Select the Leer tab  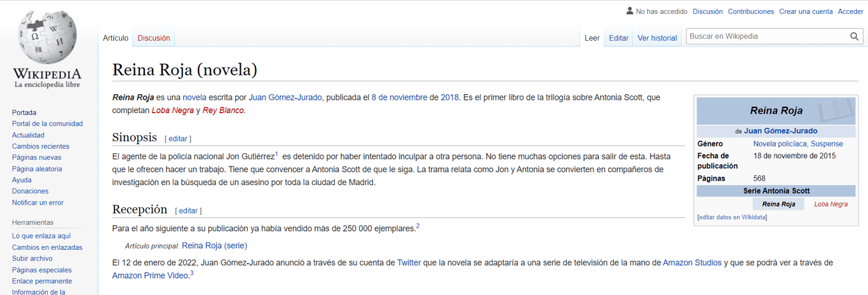tap(592, 38)
